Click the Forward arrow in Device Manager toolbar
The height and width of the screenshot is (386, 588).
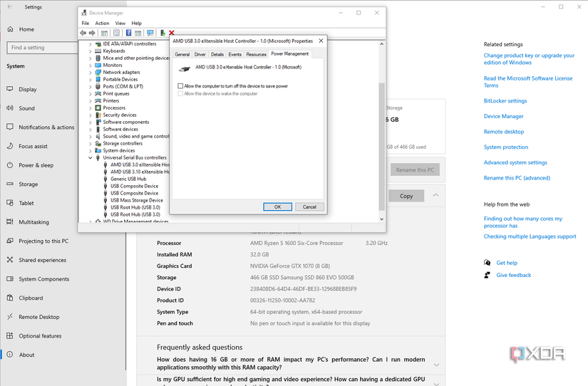click(x=92, y=33)
